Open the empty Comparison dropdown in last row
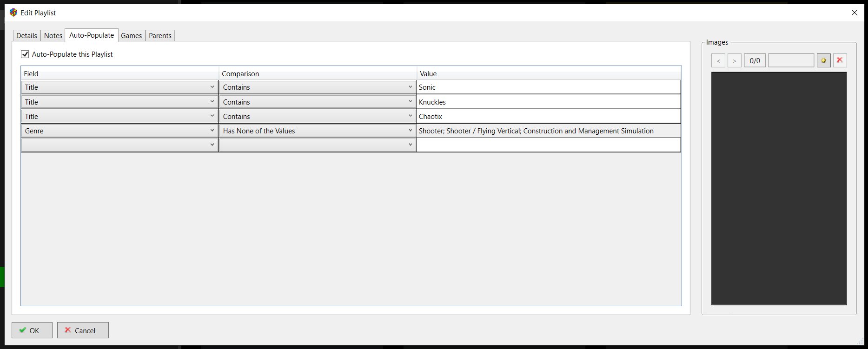868x349 pixels. [x=318, y=145]
